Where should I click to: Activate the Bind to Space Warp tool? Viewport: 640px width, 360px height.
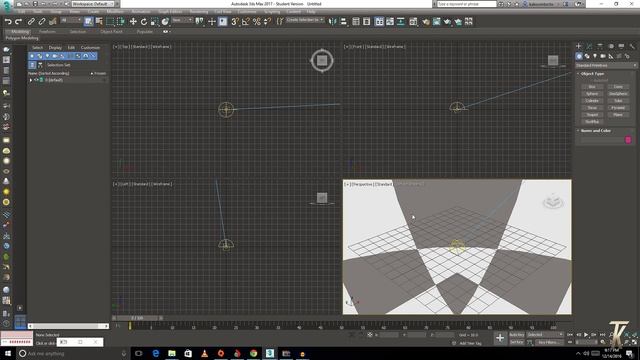(53, 22)
